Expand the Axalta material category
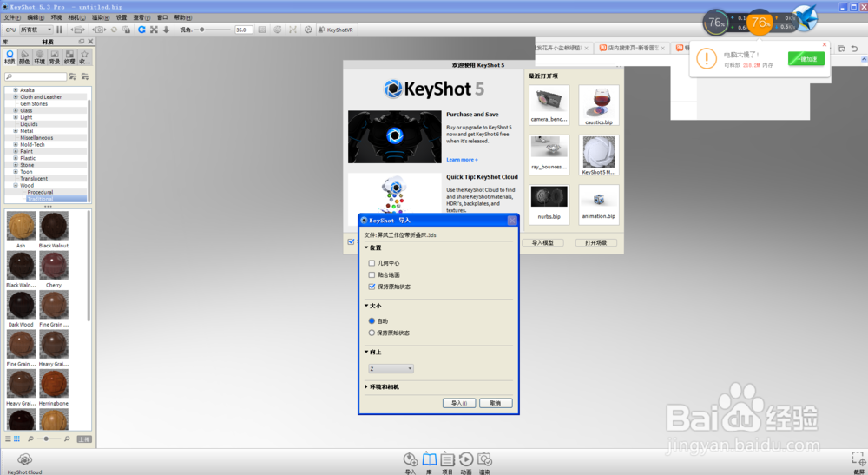868x475 pixels. point(16,89)
